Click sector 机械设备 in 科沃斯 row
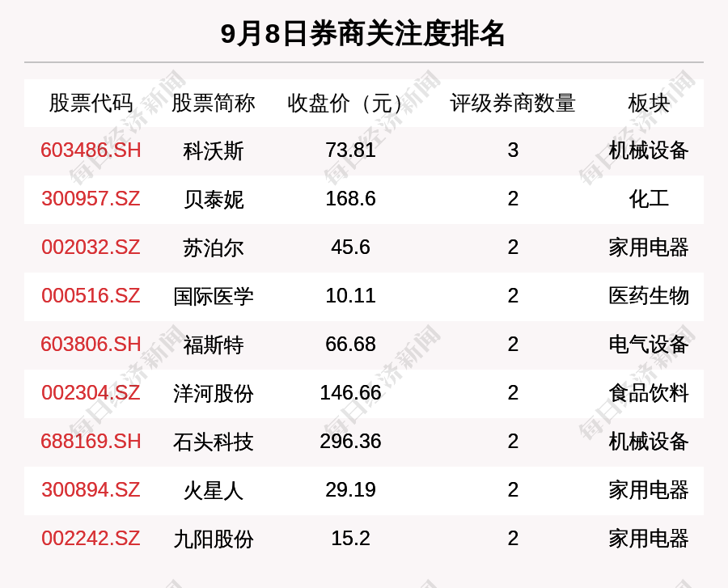This screenshot has width=728, height=588. [649, 150]
